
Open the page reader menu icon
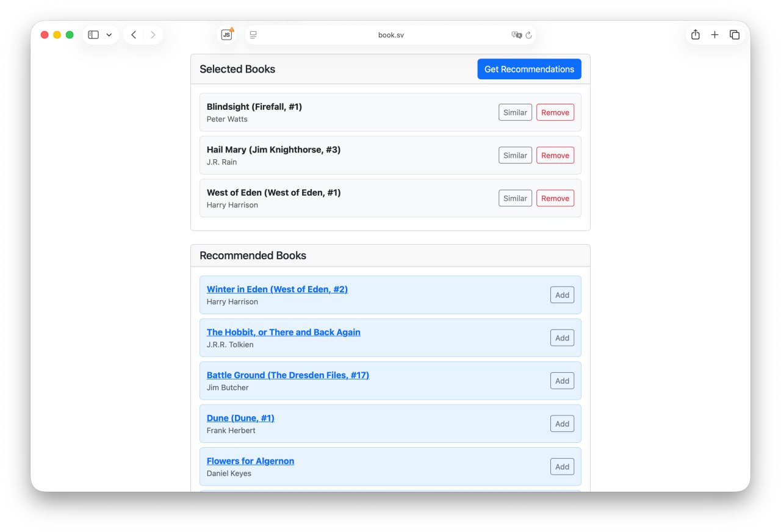tap(253, 35)
